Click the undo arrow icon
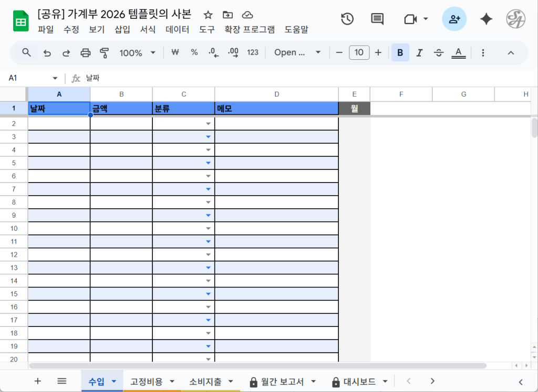Image resolution: width=538 pixels, height=392 pixels. point(47,52)
